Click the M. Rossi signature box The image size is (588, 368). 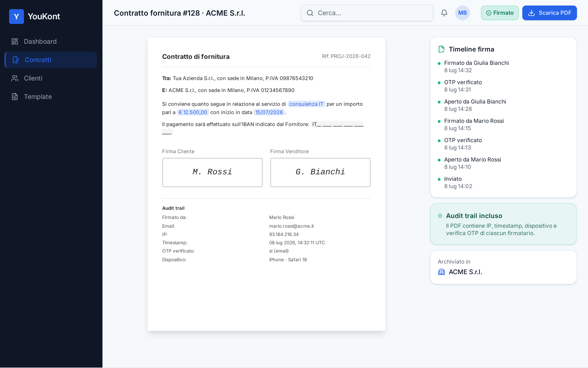[212, 172]
